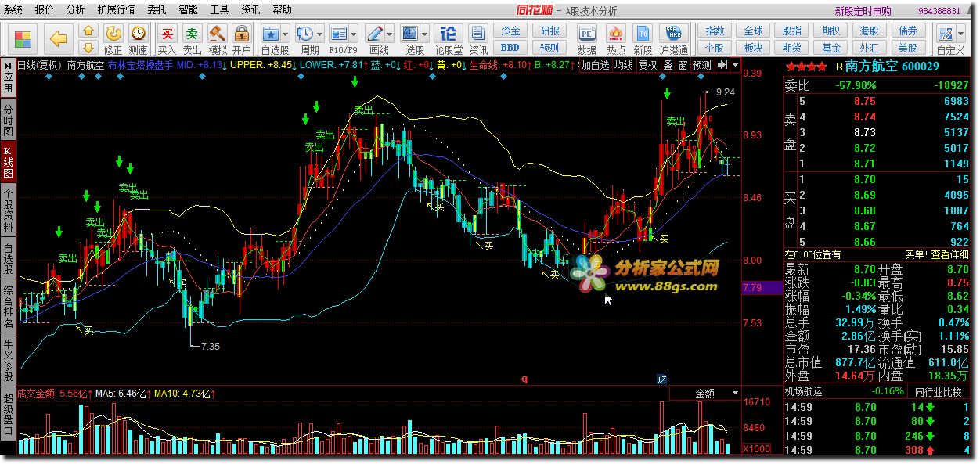Expand the 选股 dropdown arrow
Viewport: 980px width, 464px height.
point(425,34)
